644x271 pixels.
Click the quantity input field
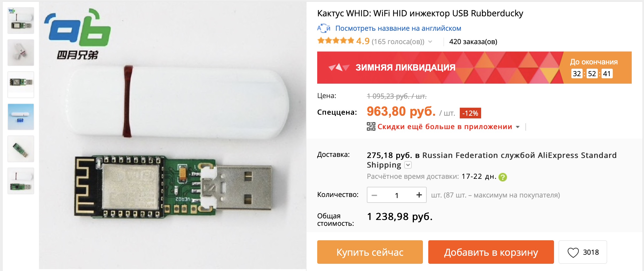397,195
